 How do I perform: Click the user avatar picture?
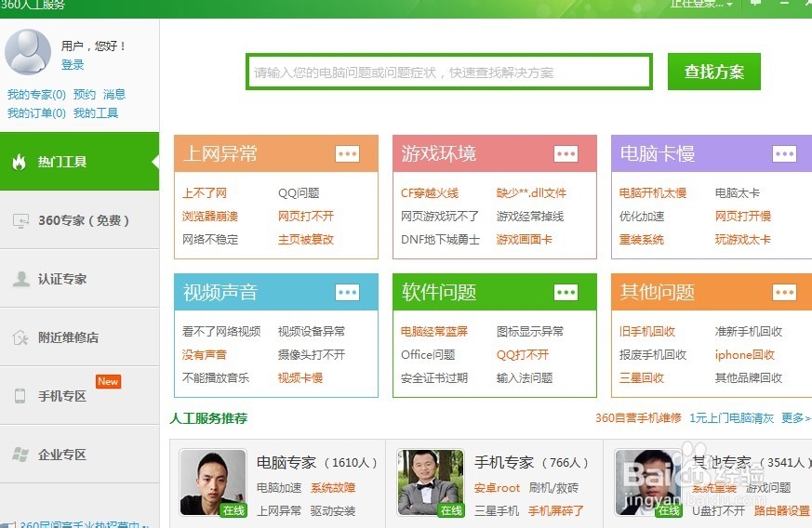point(28,52)
